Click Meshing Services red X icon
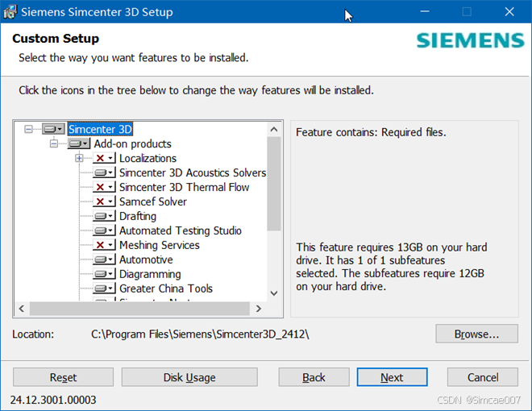 (x=104, y=245)
